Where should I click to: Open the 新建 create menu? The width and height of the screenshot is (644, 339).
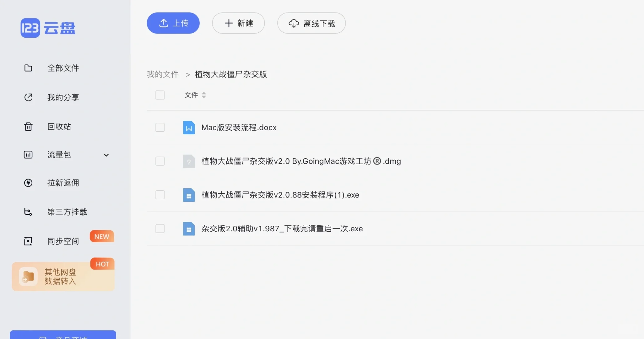238,23
